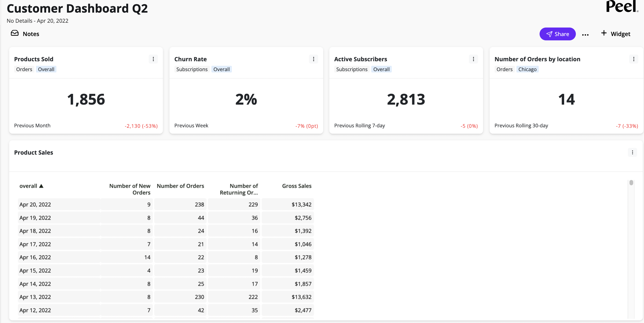Screen dimensions: 644x323
Task: Click the Peel logo
Action: click(621, 7)
